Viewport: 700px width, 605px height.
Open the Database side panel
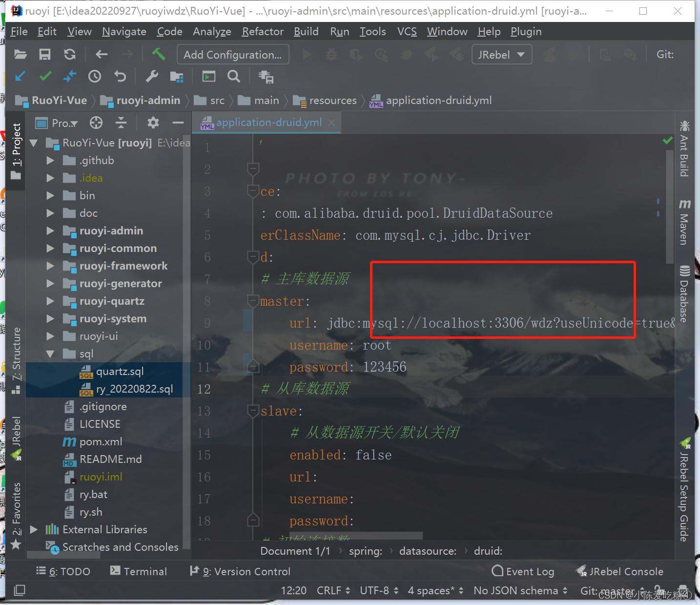[684, 293]
